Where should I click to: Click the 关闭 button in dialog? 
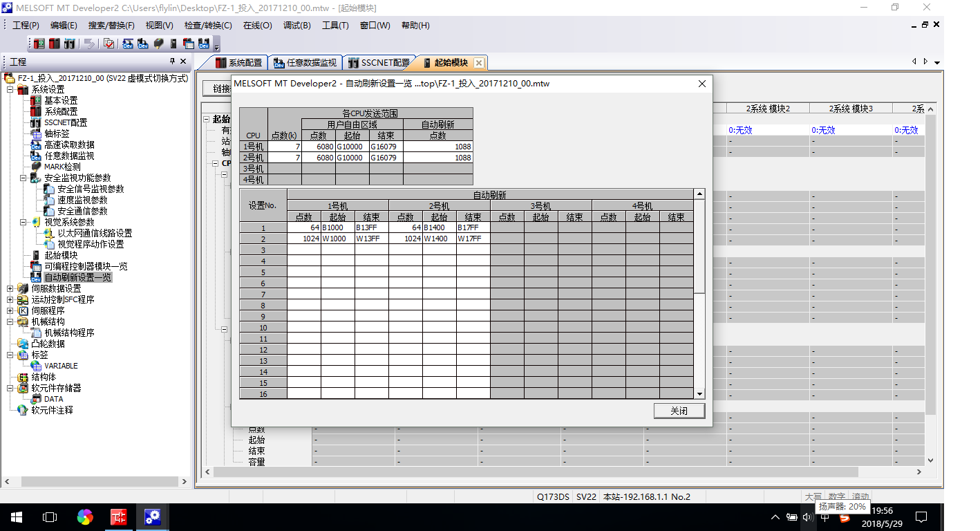coord(679,411)
